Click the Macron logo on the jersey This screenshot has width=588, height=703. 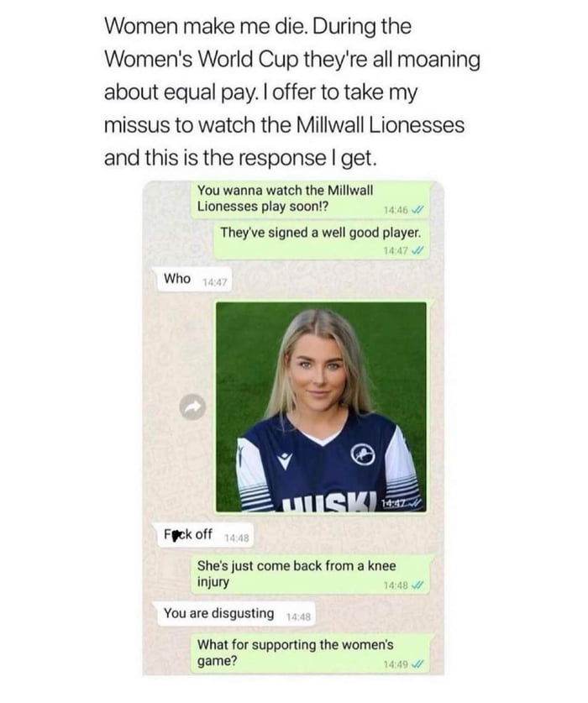tap(285, 460)
